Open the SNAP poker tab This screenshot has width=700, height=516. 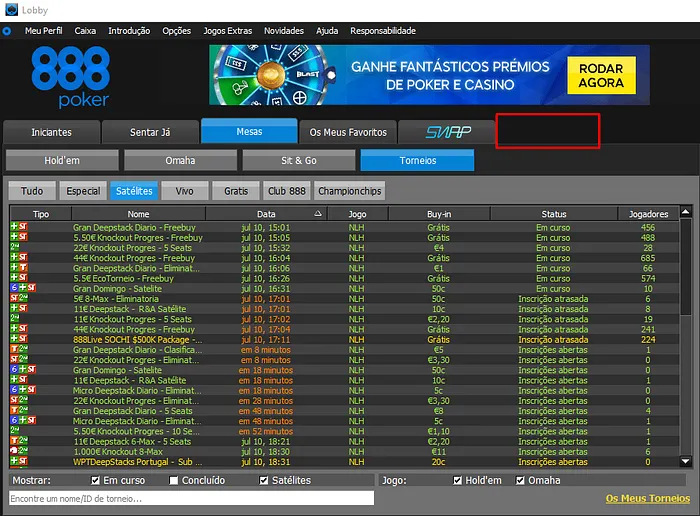tap(447, 132)
